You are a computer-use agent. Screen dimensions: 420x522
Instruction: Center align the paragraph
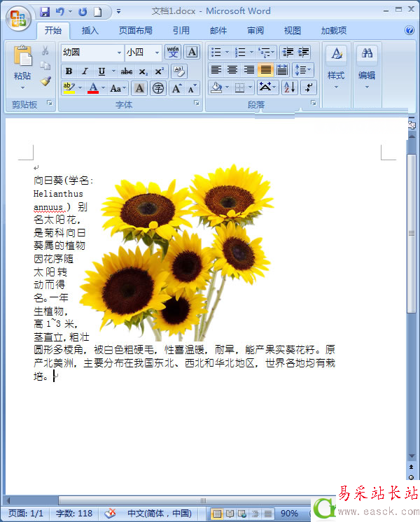(232, 70)
